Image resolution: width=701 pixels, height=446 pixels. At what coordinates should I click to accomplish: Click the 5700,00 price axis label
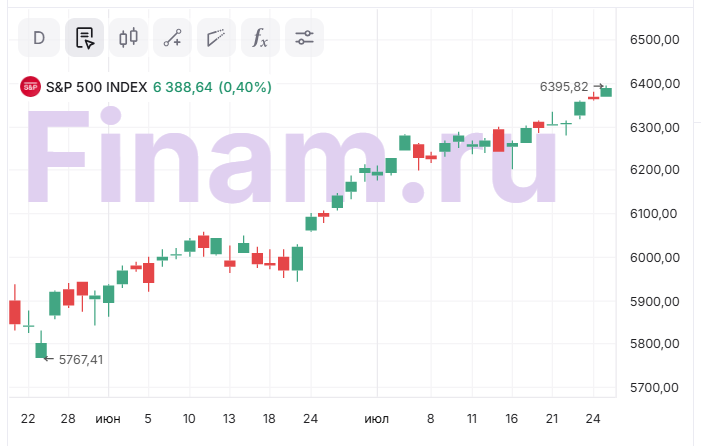(x=655, y=388)
